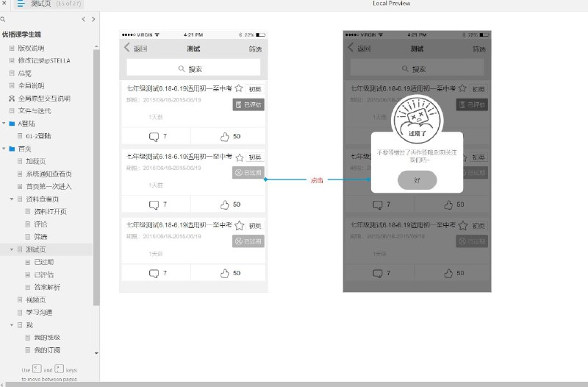This screenshot has width=588, height=387.
Task: Click the star icon on the first test card
Action: [x=238, y=88]
